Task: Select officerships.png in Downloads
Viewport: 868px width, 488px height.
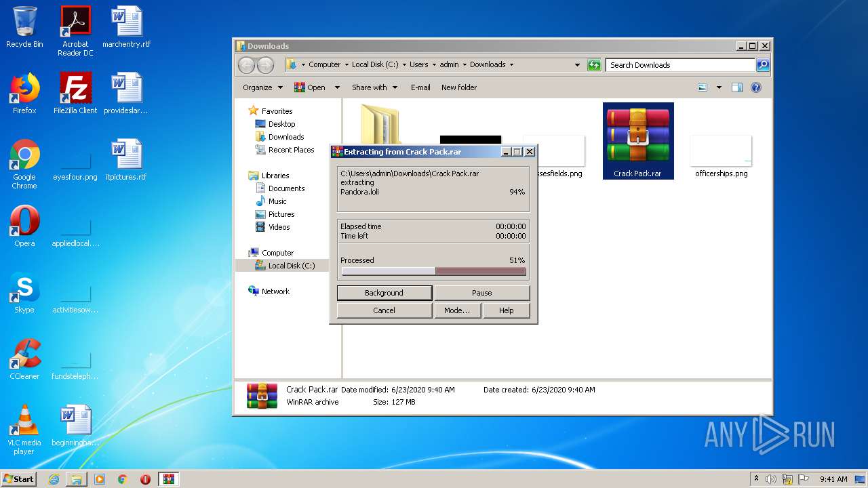Action: [x=721, y=157]
